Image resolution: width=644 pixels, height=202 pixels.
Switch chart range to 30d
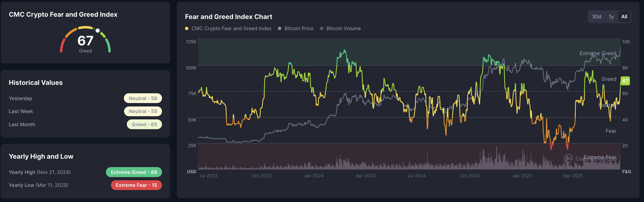(x=596, y=17)
